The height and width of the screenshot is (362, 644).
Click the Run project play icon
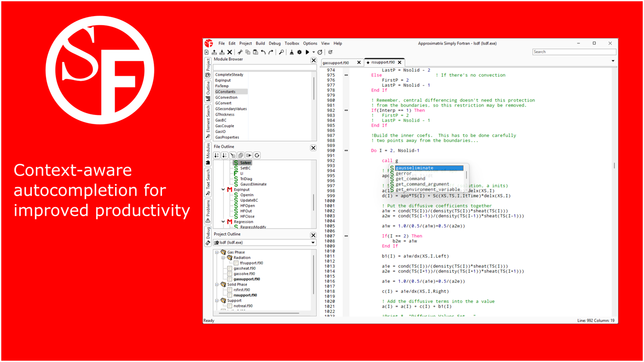coord(307,52)
